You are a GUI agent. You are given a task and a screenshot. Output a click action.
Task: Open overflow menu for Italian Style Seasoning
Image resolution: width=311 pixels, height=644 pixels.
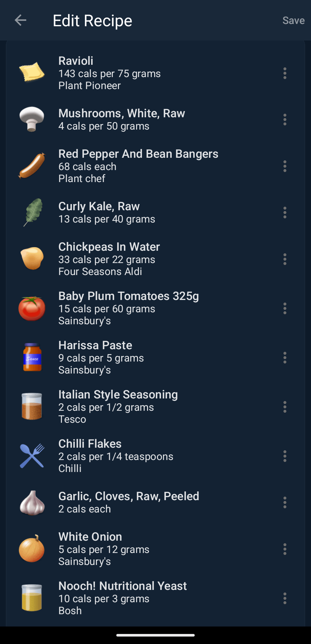285,407
